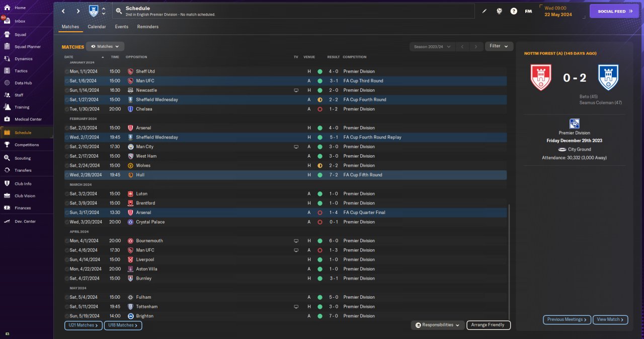The height and width of the screenshot is (339, 644).
Task: Open U21 Matches
Action: tap(83, 325)
